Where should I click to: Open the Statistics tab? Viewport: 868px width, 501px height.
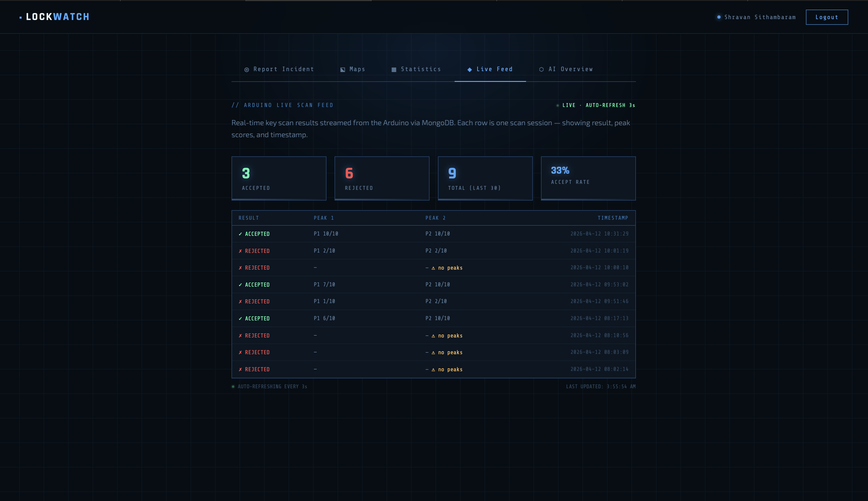tap(421, 69)
